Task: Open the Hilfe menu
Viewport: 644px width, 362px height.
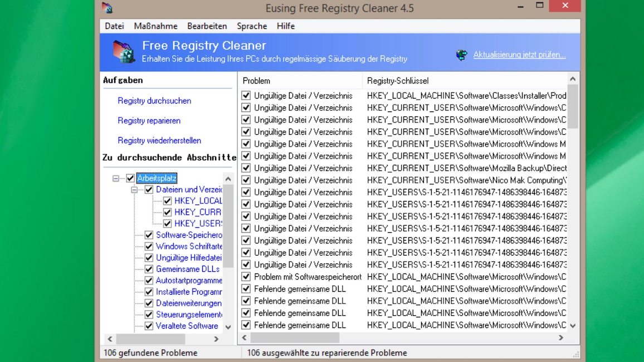Action: pyautogui.click(x=285, y=26)
